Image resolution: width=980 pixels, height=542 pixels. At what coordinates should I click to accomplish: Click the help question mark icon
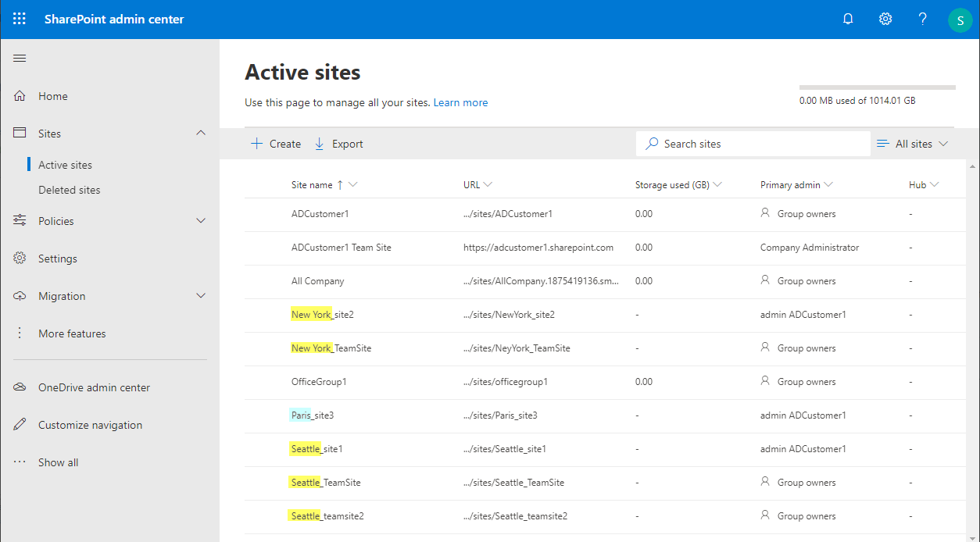coord(923,19)
